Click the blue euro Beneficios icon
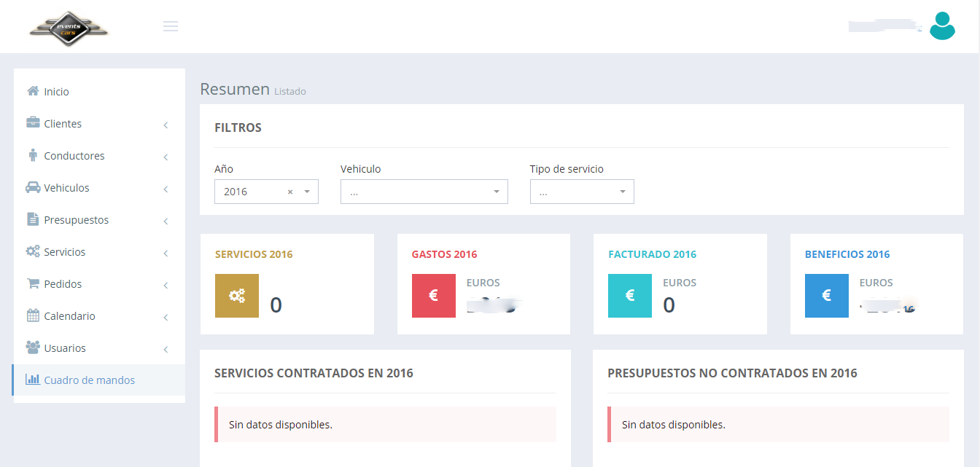 click(x=826, y=296)
